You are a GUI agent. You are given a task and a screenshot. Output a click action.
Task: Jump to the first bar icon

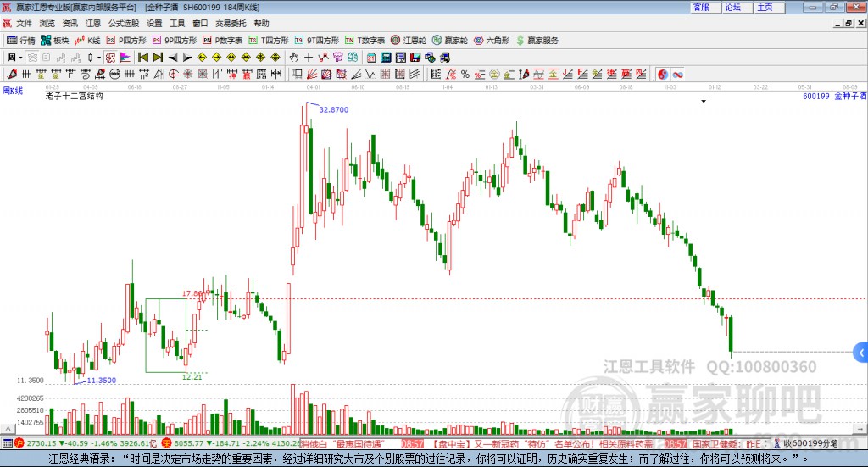coord(142,58)
